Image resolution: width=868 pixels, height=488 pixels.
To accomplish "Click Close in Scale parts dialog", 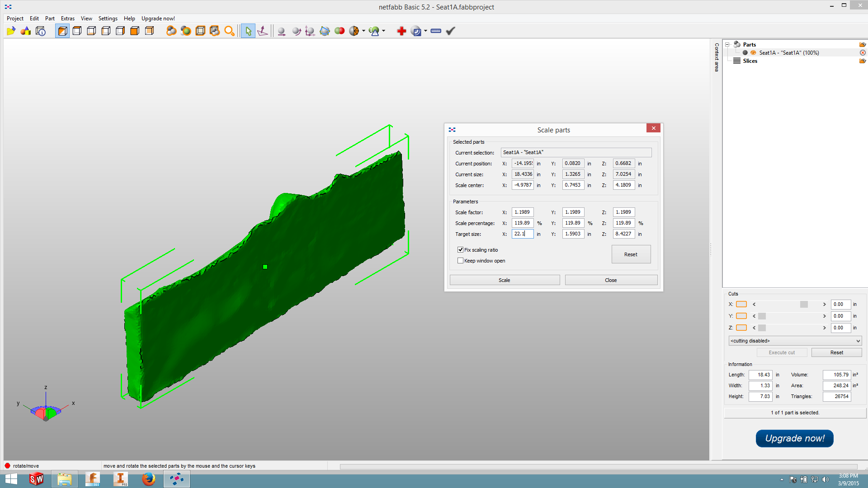I will tap(611, 280).
